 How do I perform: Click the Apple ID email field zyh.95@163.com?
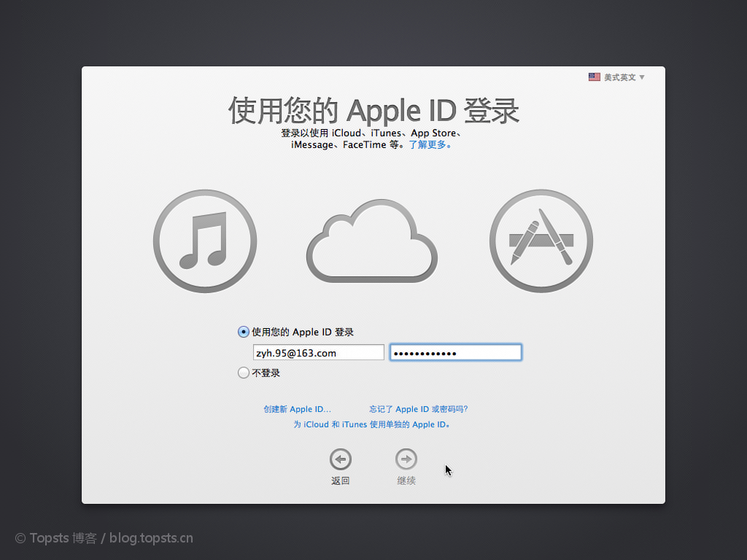(318, 352)
